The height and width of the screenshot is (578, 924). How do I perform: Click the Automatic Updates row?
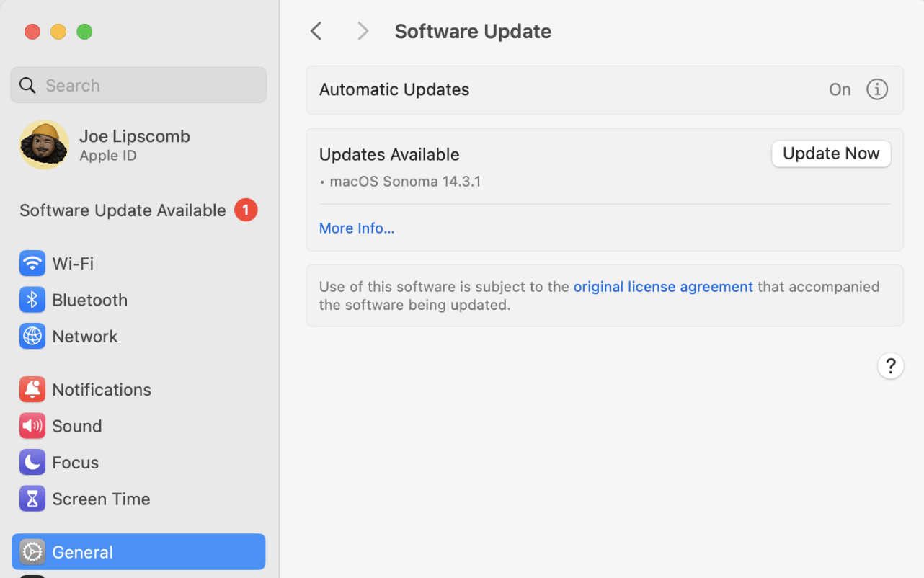point(505,90)
